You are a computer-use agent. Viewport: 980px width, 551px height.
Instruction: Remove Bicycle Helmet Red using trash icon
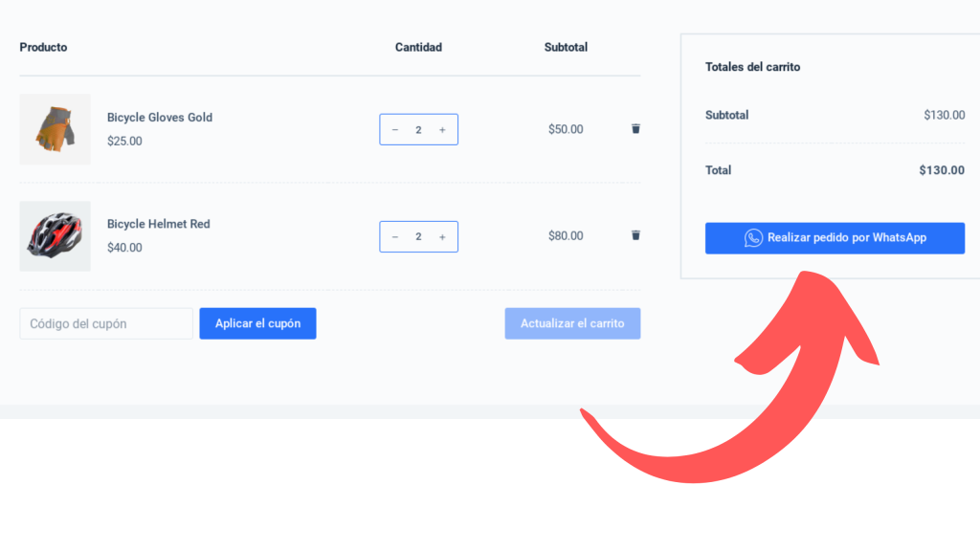[635, 235]
